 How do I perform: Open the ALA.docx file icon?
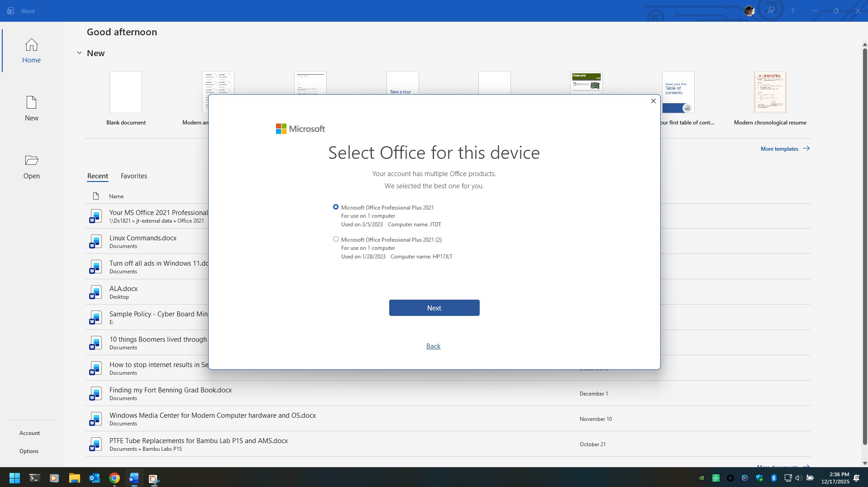pyautogui.click(x=95, y=292)
